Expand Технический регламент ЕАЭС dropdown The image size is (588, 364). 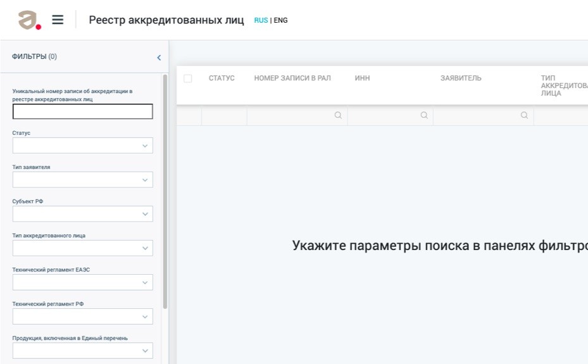tap(82, 282)
